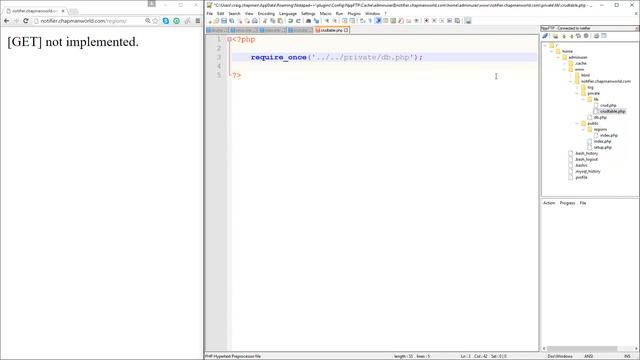Open the Macro menu
Viewport: 640px width, 360px height.
pyautogui.click(x=325, y=13)
